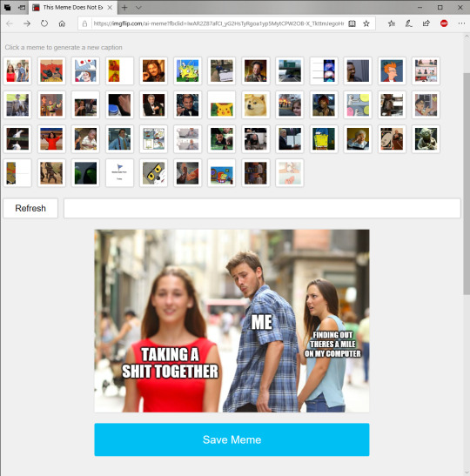Choose the Epic Handshake thumbnail

pos(188,172)
